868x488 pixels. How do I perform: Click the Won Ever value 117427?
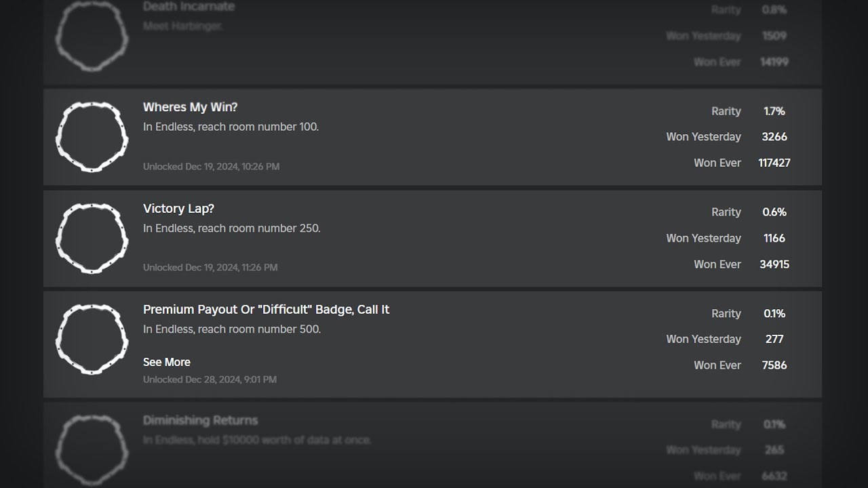point(774,163)
